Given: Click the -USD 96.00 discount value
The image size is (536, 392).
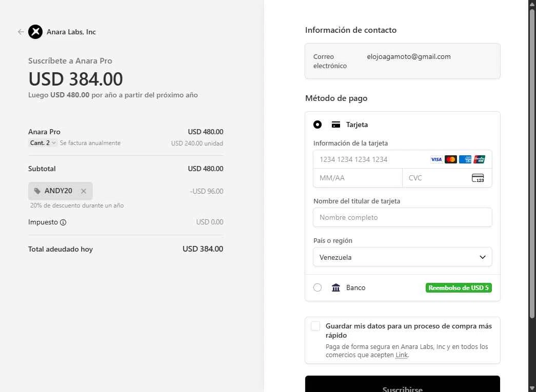Looking at the screenshot, I should click(x=207, y=191).
